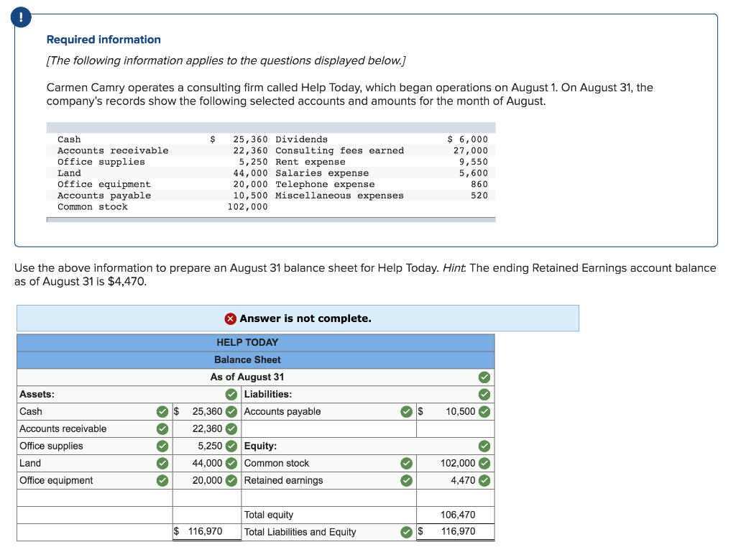Click Dividends in the data table
The width and height of the screenshot is (736, 560).
click(301, 139)
